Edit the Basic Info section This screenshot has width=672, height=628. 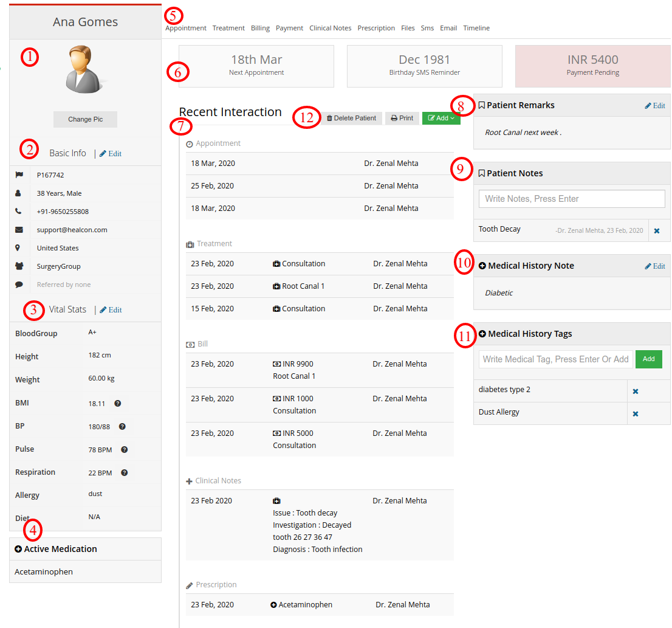[x=111, y=153]
